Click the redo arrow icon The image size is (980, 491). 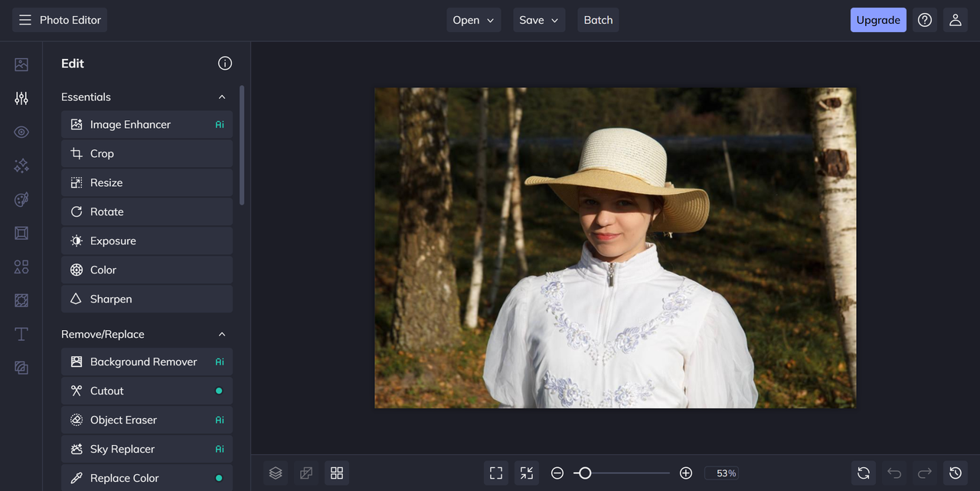(x=925, y=473)
